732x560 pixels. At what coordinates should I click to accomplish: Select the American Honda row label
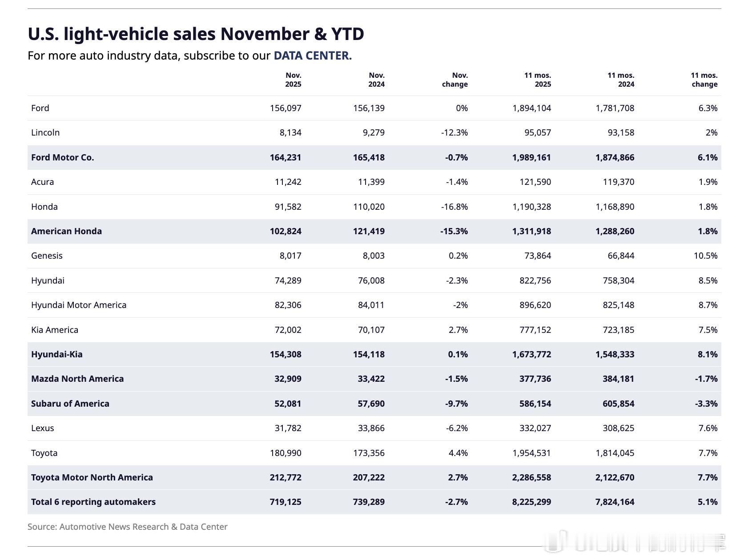click(66, 231)
